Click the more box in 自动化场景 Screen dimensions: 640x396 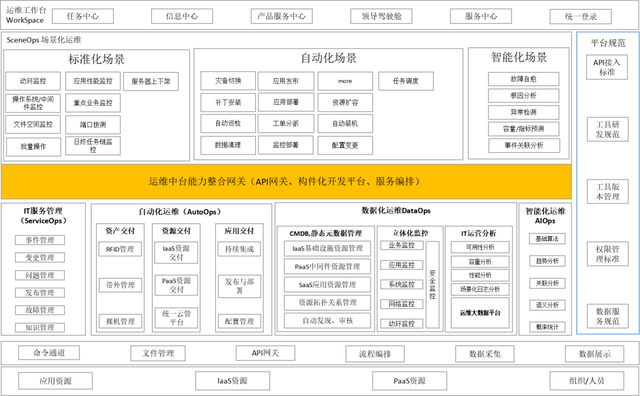345,81
